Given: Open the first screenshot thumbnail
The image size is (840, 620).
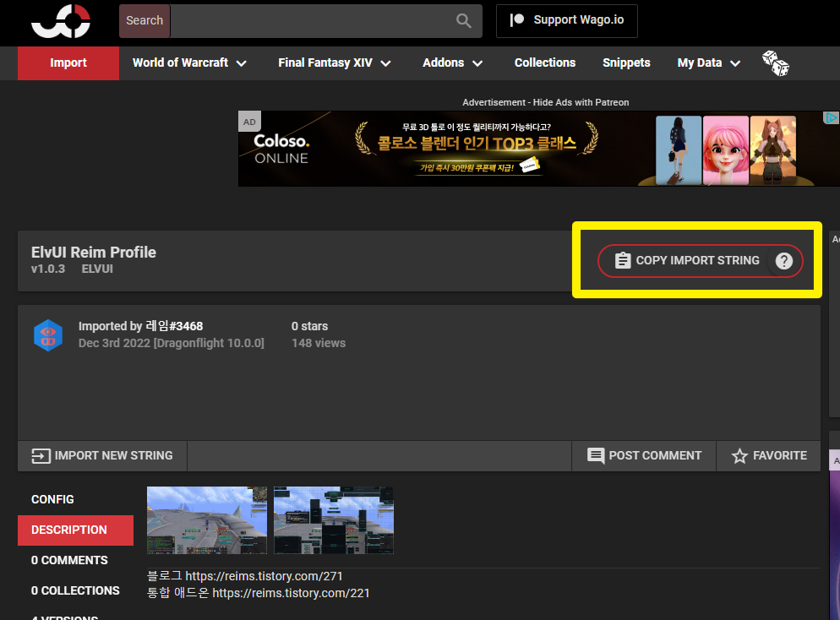Looking at the screenshot, I should coord(207,519).
